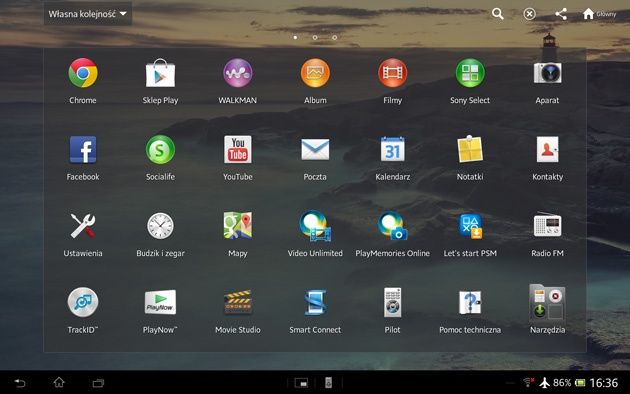Open the Mapy app
This screenshot has width=630, height=394.
(237, 226)
